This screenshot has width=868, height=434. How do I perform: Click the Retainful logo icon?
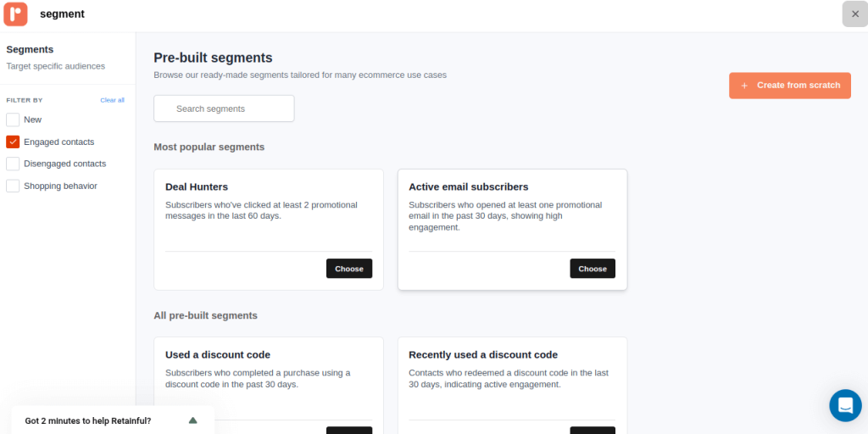point(15,14)
